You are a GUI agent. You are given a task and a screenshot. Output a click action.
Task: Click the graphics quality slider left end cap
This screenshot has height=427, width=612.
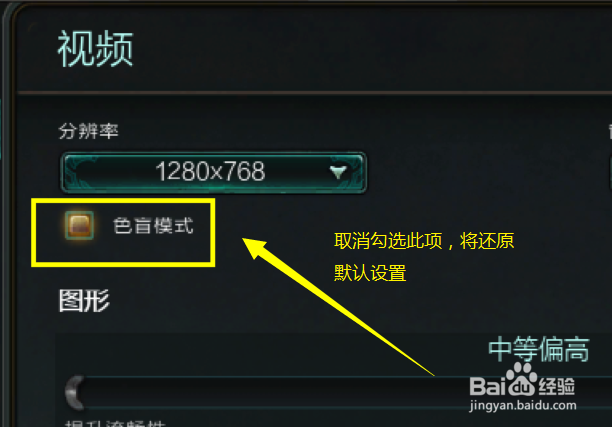75,393
